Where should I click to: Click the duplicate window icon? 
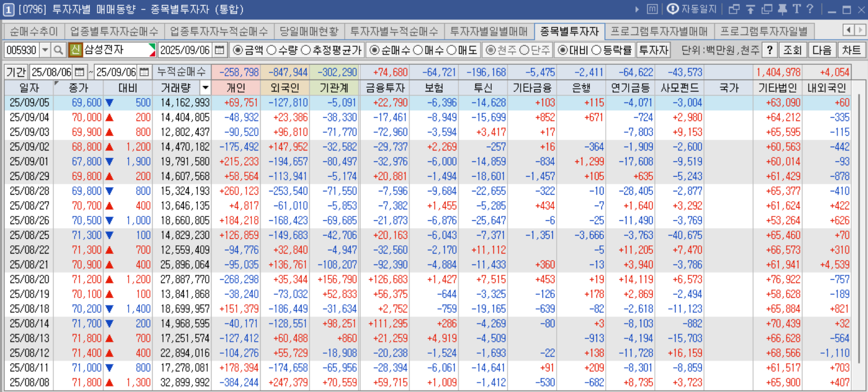[x=767, y=9]
